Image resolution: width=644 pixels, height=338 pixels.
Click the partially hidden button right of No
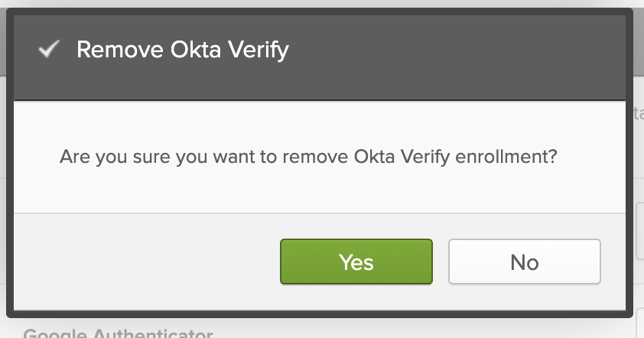click(x=639, y=230)
